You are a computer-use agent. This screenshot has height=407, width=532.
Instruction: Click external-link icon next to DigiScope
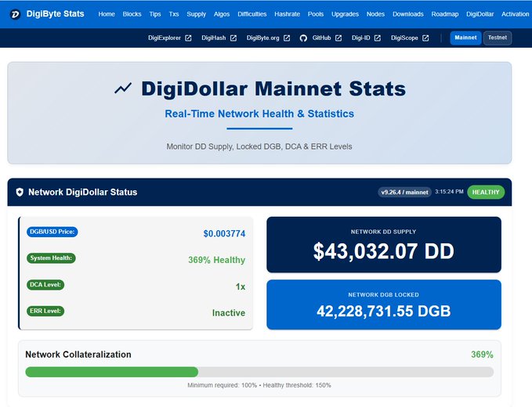coord(425,38)
